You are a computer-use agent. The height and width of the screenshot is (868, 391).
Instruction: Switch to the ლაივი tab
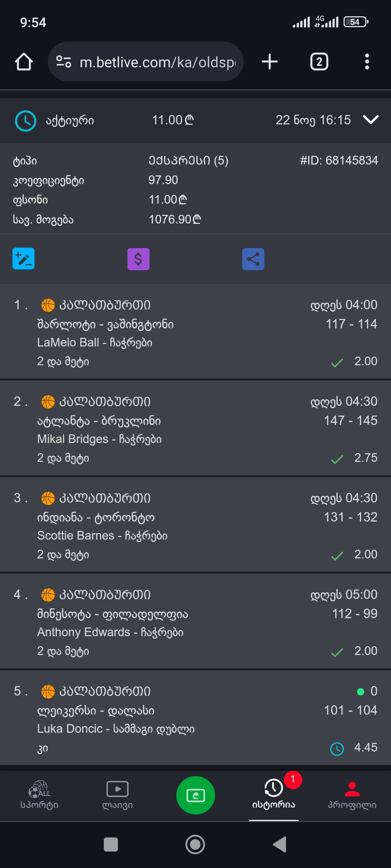[x=117, y=796]
